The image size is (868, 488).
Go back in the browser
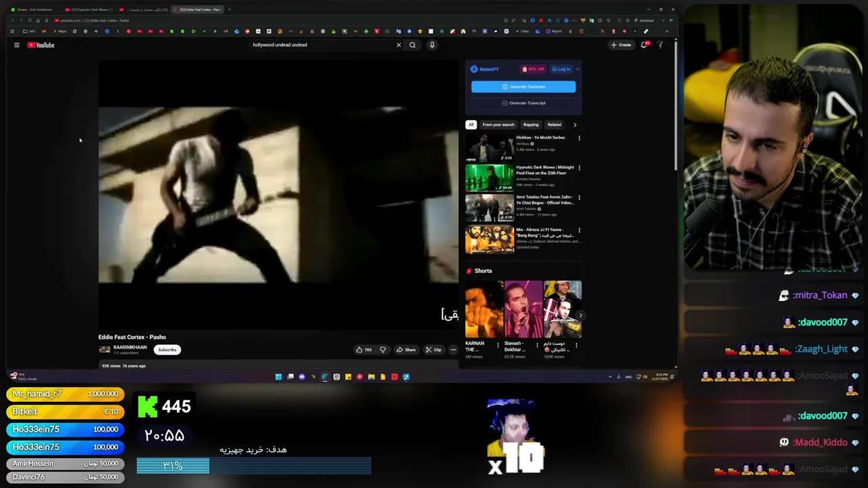click(13, 20)
